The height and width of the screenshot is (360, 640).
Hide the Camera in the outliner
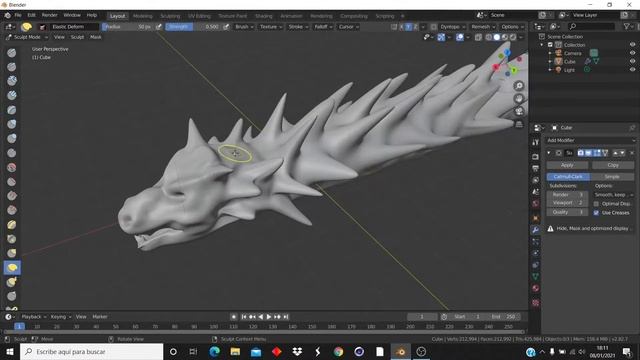[632, 53]
